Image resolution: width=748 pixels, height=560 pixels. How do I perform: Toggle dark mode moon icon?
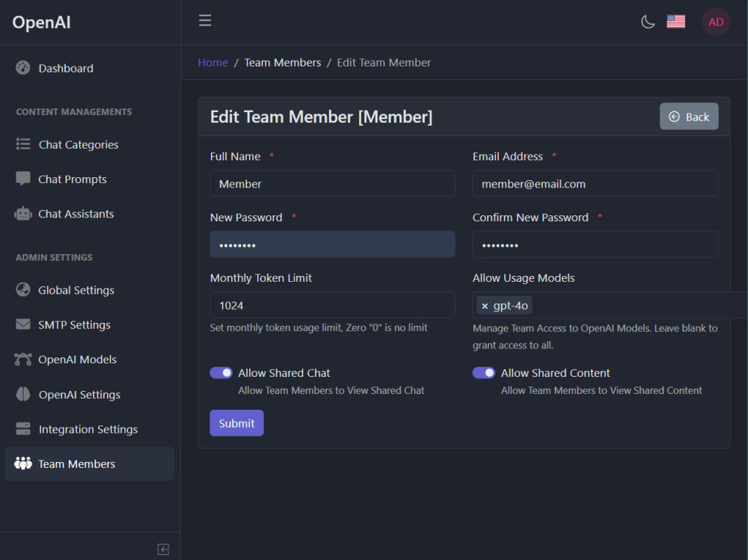[647, 22]
